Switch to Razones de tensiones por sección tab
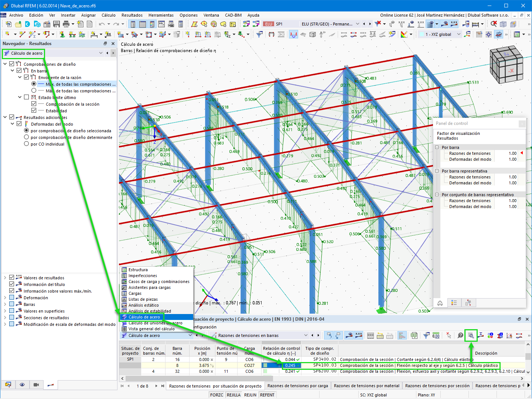This screenshot has width=532, height=399. click(437, 386)
